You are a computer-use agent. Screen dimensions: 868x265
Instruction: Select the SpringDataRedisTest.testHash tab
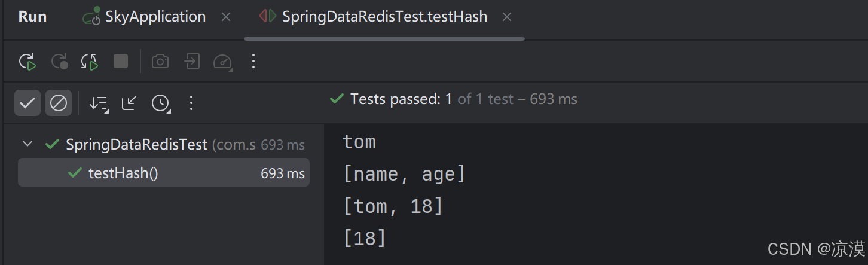click(384, 17)
